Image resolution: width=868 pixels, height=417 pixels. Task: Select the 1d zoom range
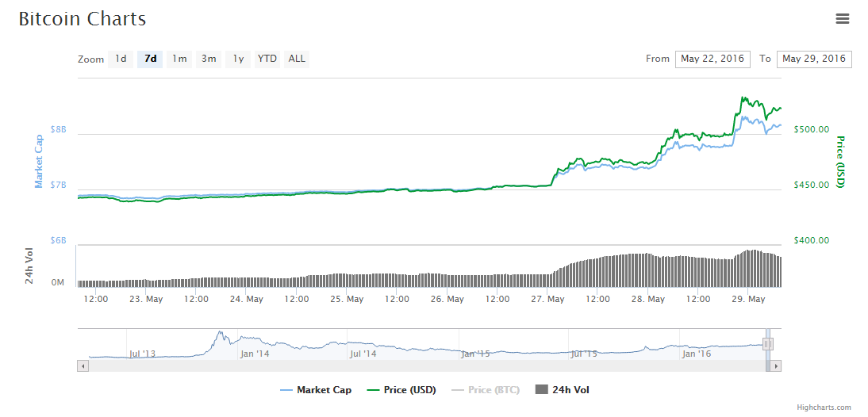[121, 59]
